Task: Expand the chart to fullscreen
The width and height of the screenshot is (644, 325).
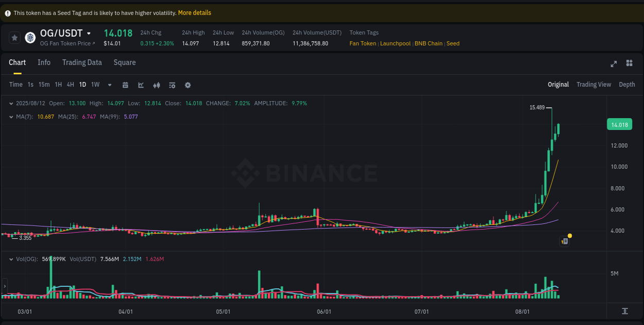Action: (x=614, y=63)
